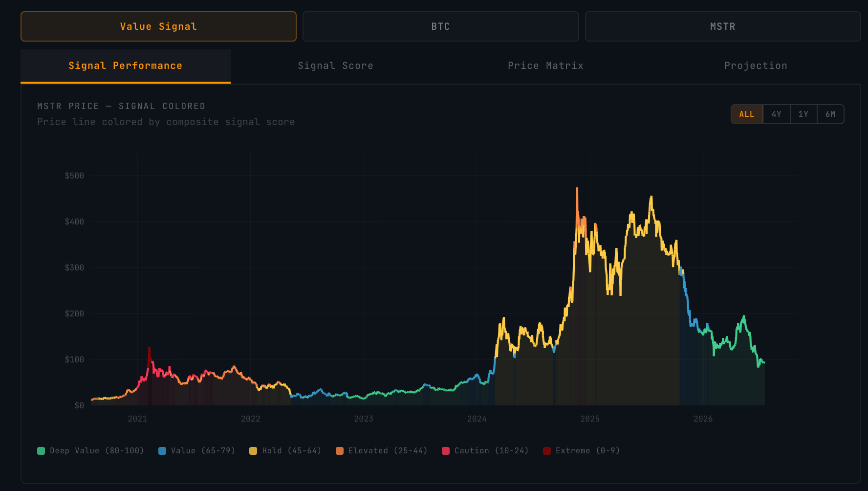Switch the chart to 1Y range
Screen dimensions: 868x491
803,114
